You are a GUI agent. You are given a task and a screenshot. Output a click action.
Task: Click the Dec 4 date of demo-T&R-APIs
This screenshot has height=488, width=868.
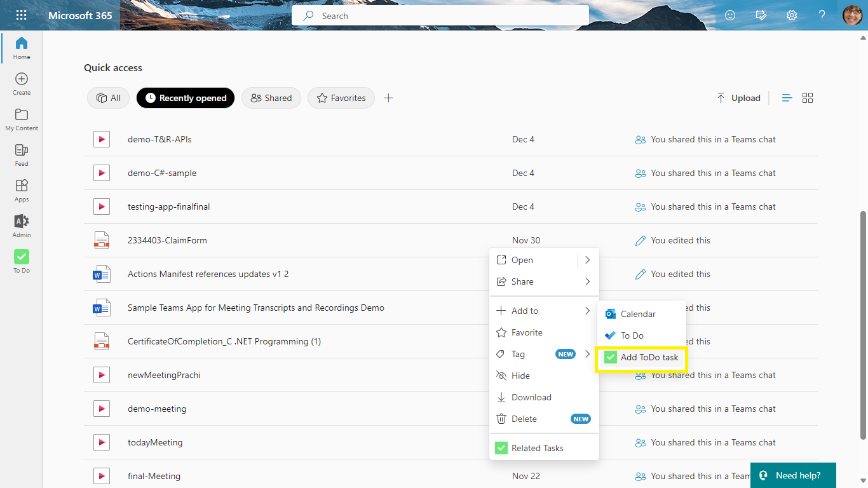523,139
